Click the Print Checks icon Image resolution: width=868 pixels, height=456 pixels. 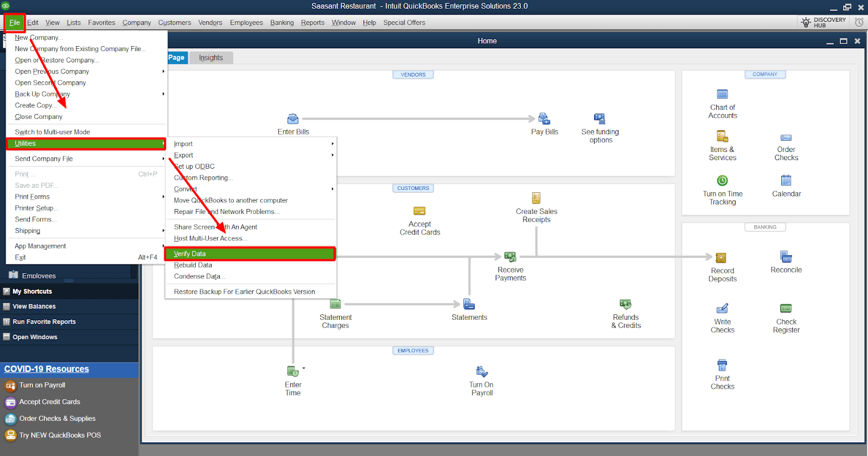pyautogui.click(x=722, y=365)
